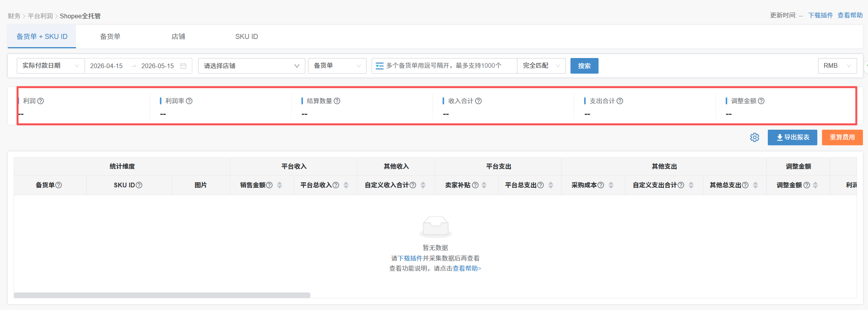Click 财务 breadcrumb link
This screenshot has width=868, height=310.
tap(14, 16)
